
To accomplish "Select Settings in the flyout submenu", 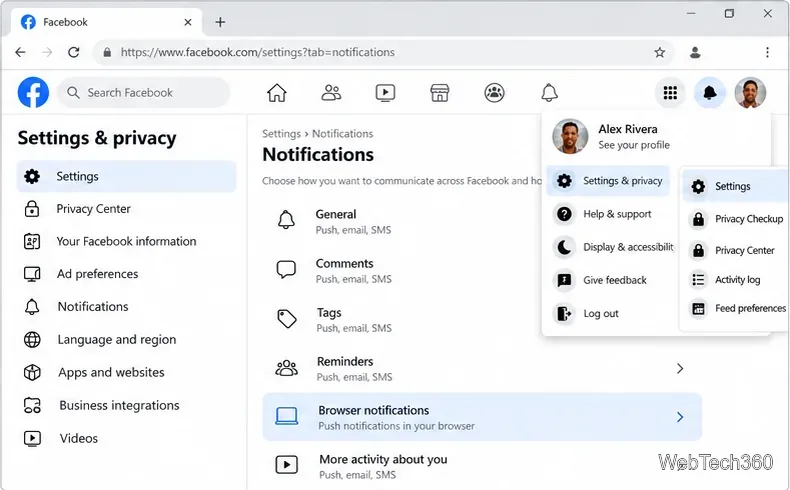I will [x=736, y=186].
